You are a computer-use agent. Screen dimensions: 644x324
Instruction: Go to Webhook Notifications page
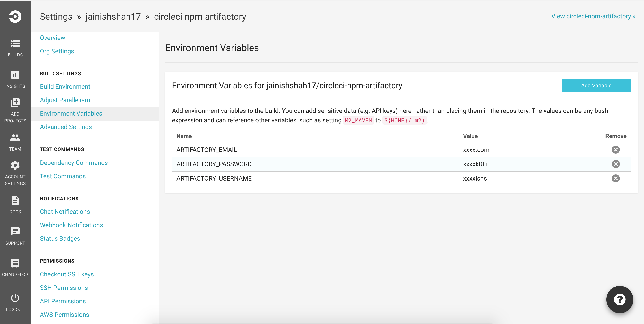tap(71, 225)
